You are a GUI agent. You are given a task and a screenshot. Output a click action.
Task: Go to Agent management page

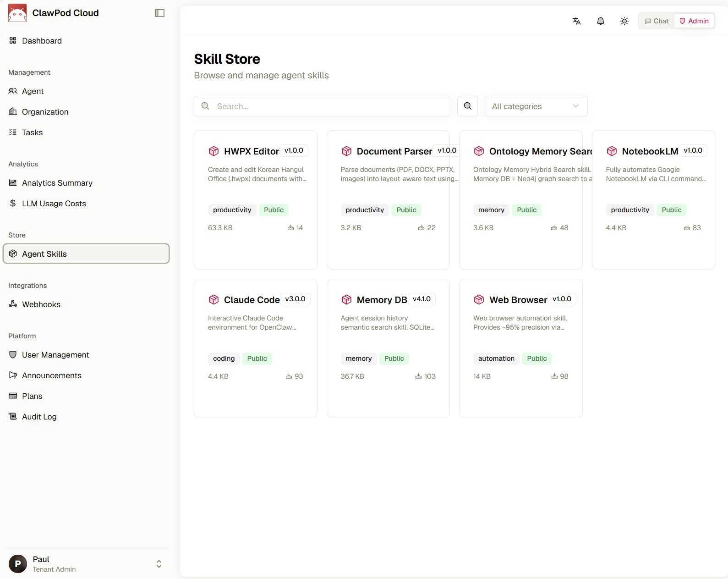[x=86, y=91]
